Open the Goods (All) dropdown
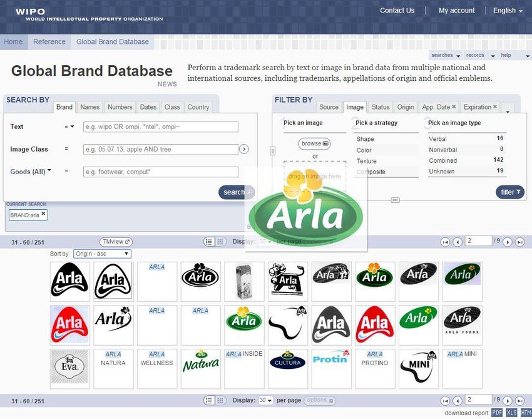Screen dimensions: 532x419 (31, 172)
